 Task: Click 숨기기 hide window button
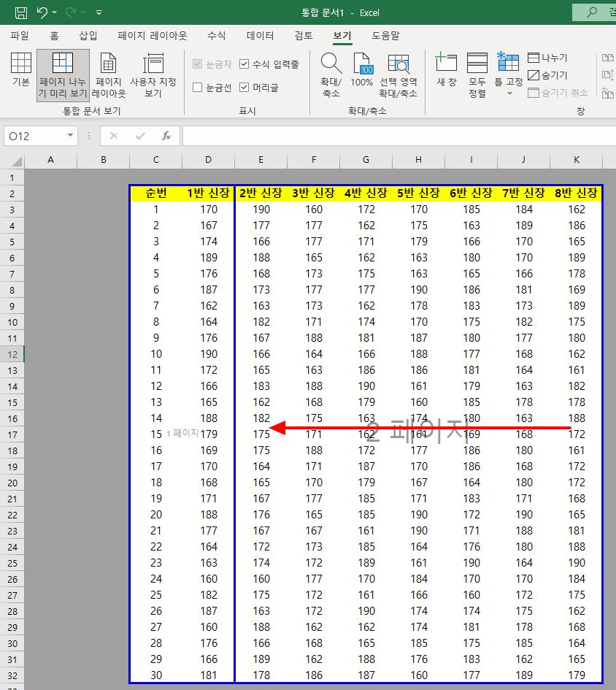(x=547, y=75)
